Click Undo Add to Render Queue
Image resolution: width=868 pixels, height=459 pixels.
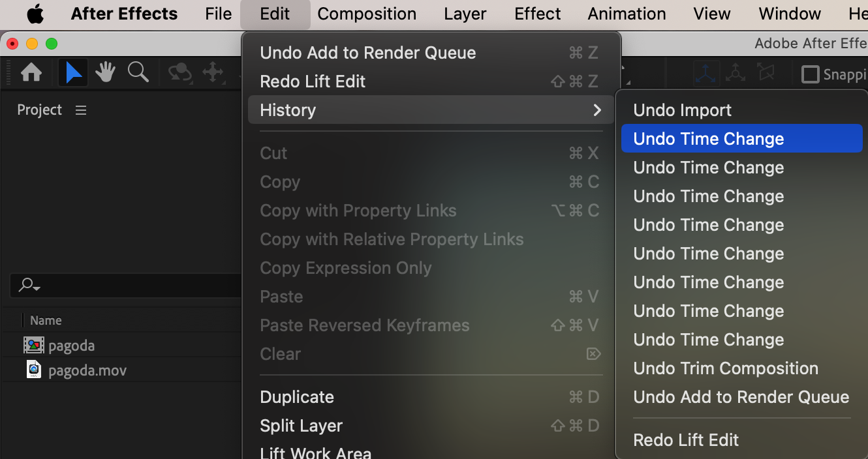[367, 53]
